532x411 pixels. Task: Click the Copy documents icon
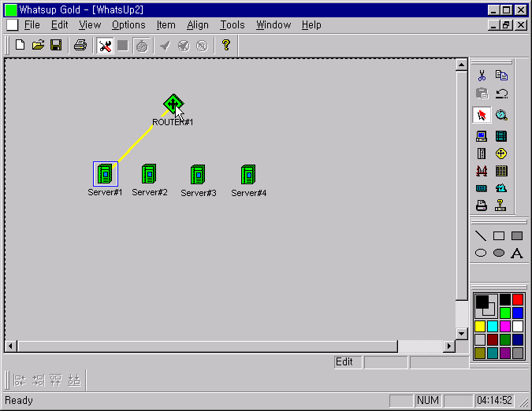pyautogui.click(x=501, y=76)
